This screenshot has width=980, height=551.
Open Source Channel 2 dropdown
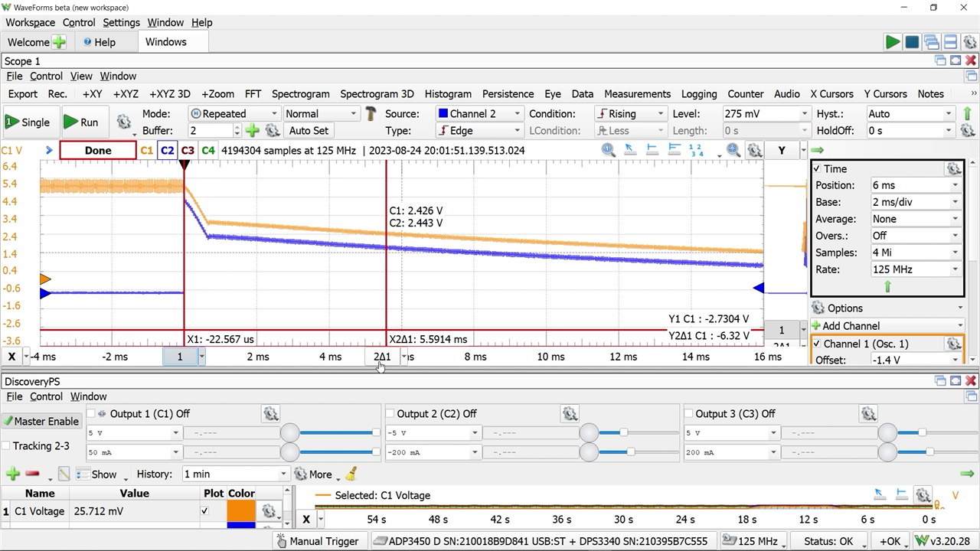tap(479, 114)
